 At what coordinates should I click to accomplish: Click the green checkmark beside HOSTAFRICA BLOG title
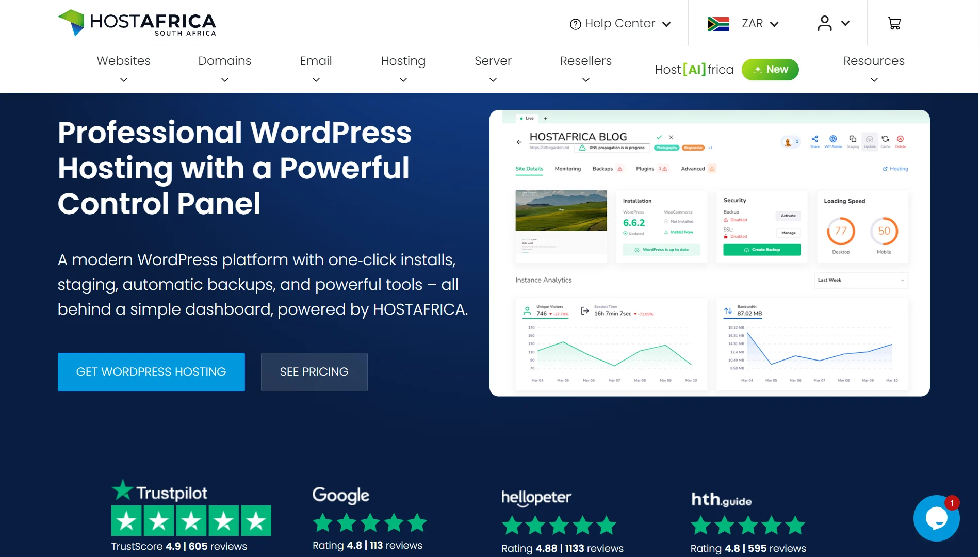pyautogui.click(x=659, y=137)
